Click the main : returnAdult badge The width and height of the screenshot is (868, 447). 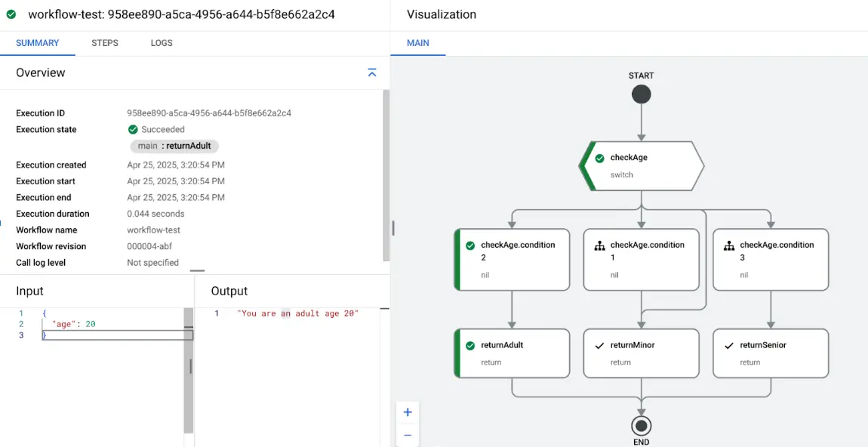[174, 146]
